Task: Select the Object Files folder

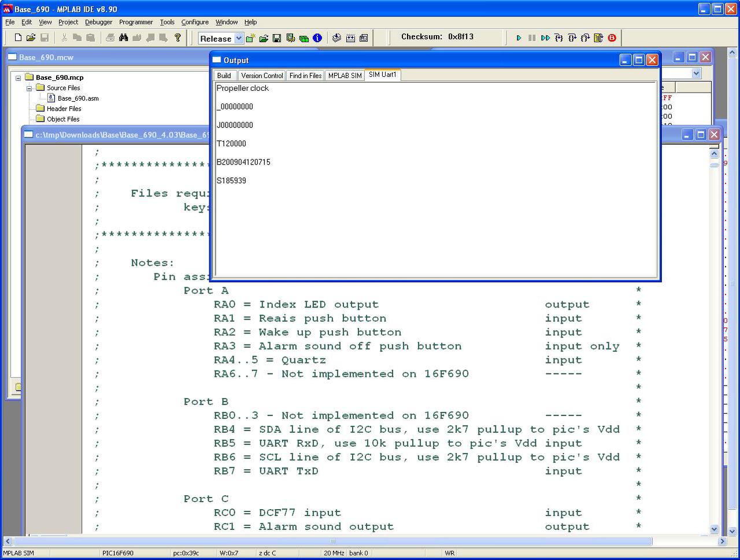Action: [x=63, y=119]
